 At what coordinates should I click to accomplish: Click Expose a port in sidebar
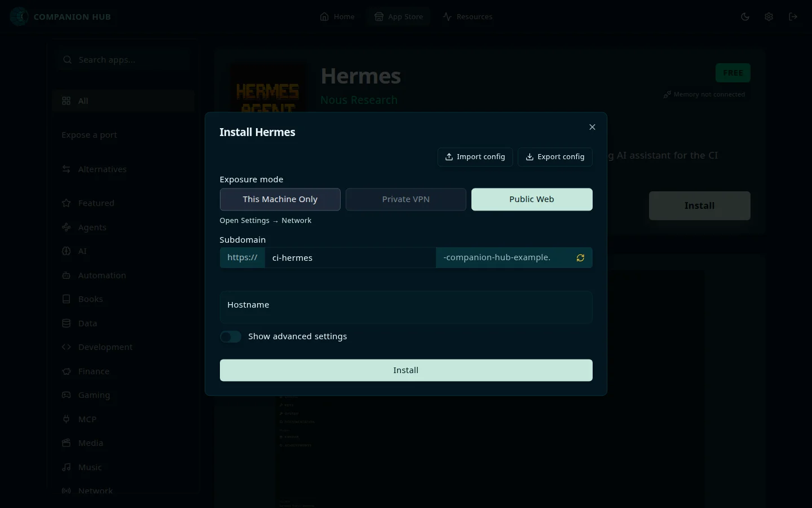coord(89,135)
